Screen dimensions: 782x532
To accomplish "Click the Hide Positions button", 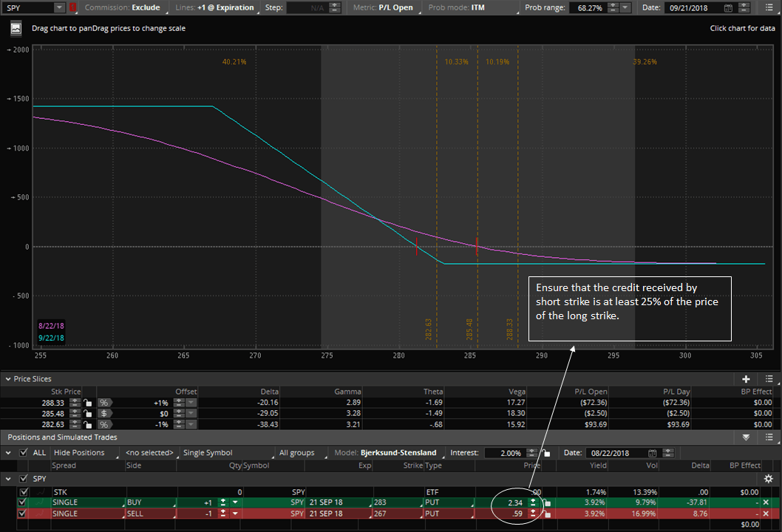I will point(78,452).
